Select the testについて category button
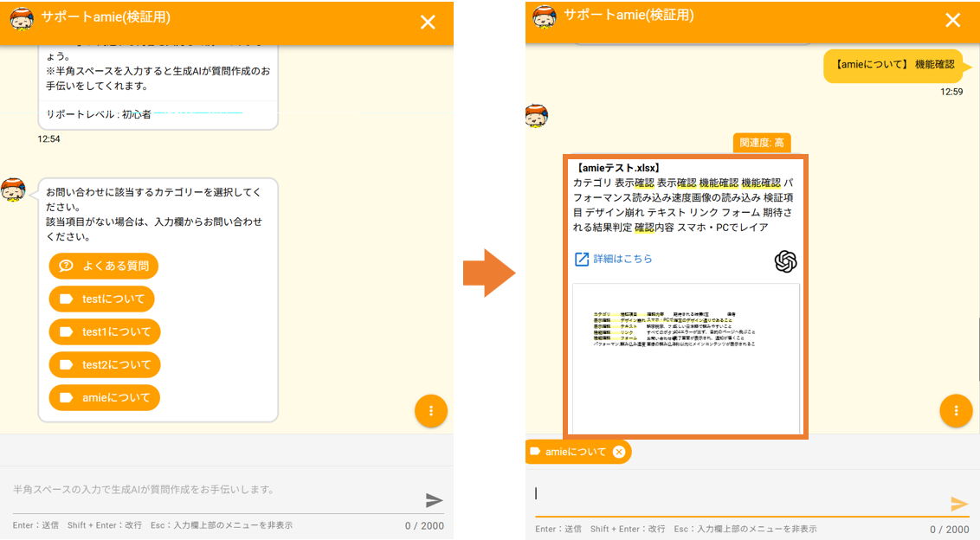The width and height of the screenshot is (980, 540). [x=102, y=299]
